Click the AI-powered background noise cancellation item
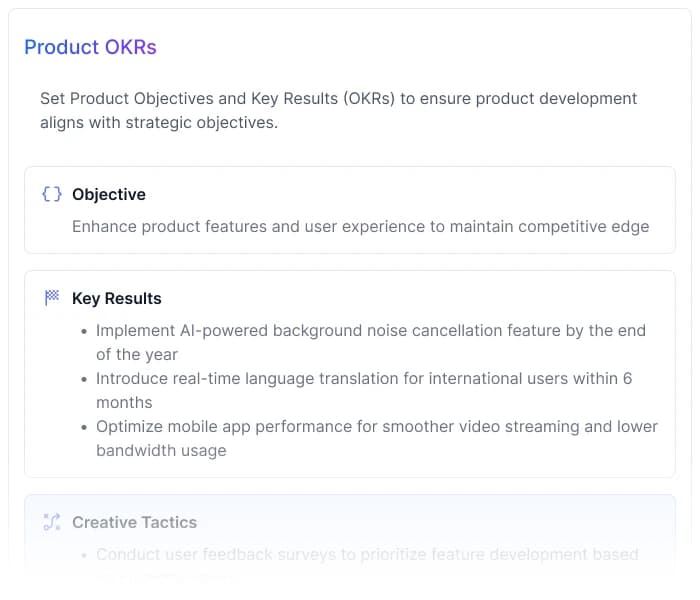Screen dimensions: 700x600 [x=370, y=330]
